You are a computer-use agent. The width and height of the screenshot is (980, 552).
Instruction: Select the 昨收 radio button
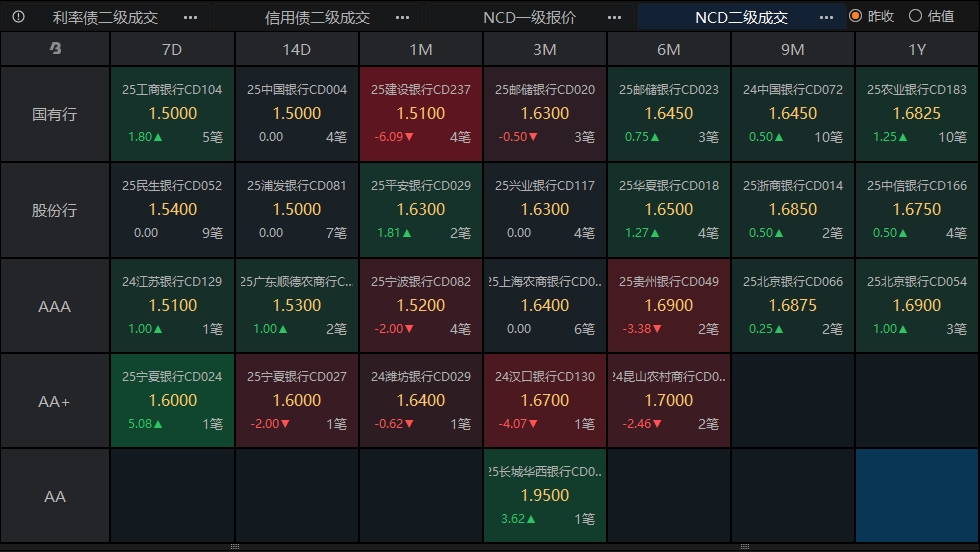(x=856, y=16)
